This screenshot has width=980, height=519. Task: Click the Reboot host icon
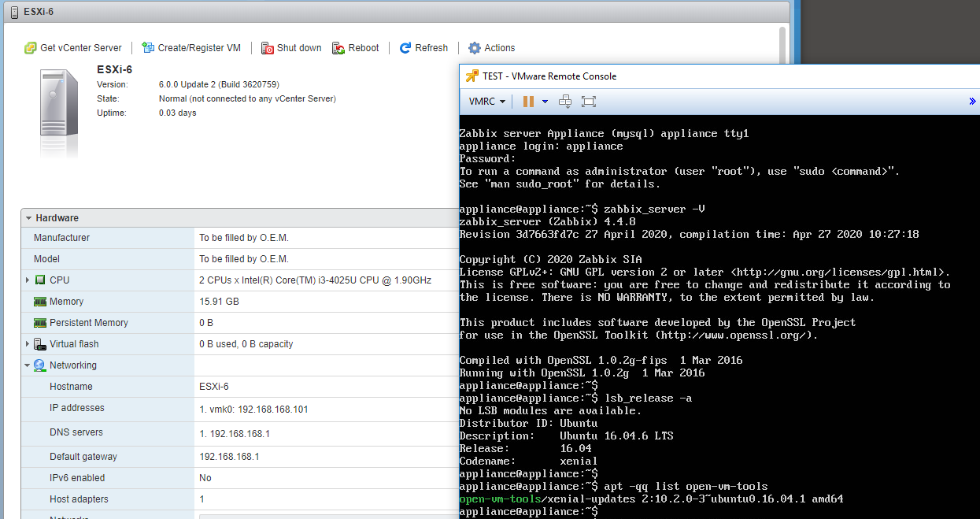(x=338, y=48)
